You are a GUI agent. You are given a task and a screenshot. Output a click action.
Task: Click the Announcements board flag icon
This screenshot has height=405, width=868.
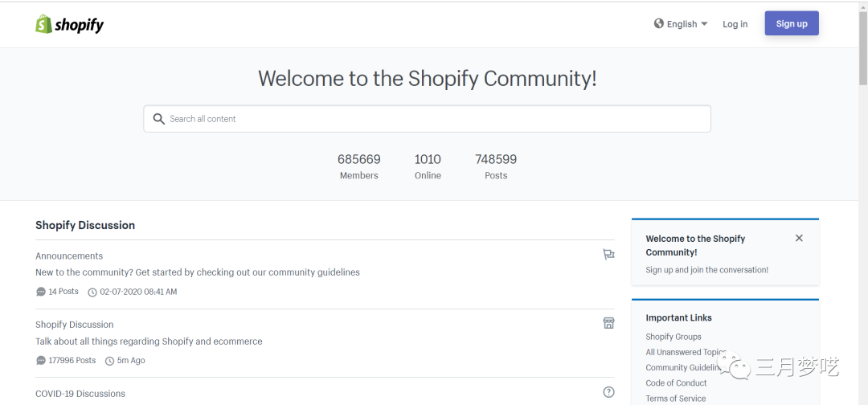tap(608, 255)
